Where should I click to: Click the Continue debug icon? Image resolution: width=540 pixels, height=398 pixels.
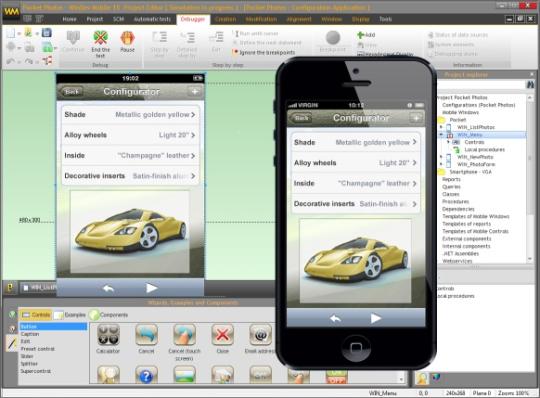pyautogui.click(x=73, y=38)
